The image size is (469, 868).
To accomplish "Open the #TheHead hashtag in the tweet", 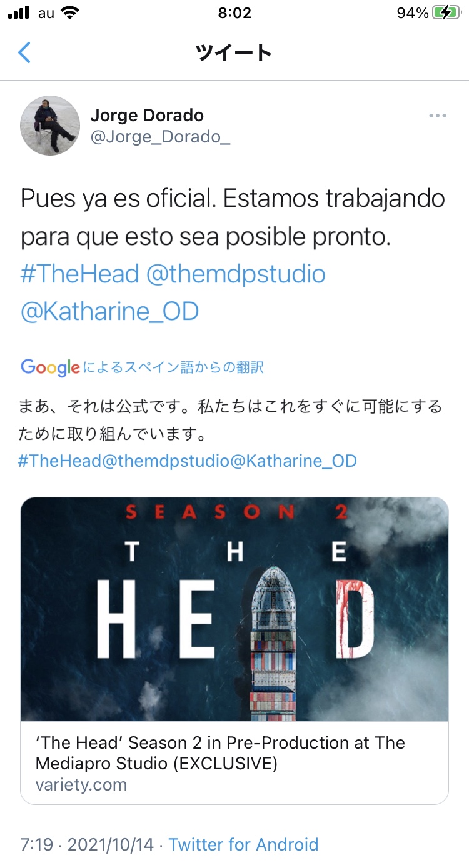I will click(79, 274).
